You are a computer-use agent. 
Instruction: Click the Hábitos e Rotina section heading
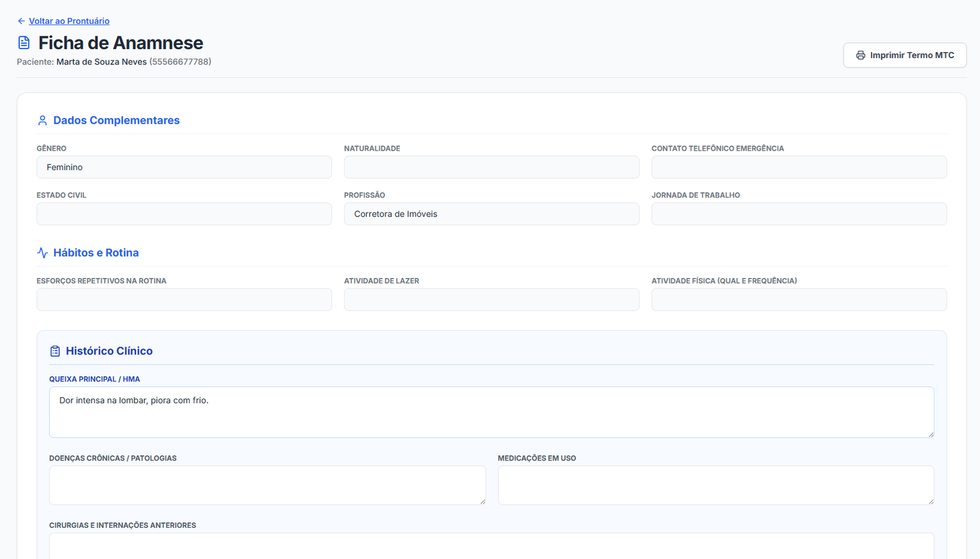[96, 253]
